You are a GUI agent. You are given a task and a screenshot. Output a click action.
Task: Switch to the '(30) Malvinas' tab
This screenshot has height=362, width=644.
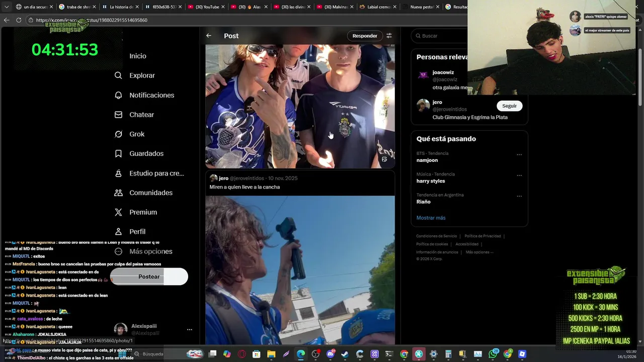[x=334, y=7]
